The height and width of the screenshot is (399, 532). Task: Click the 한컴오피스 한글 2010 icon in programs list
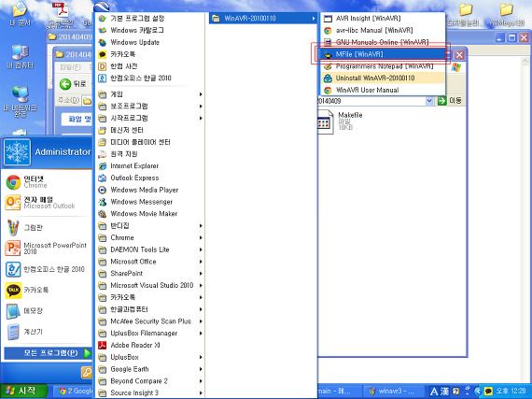click(102, 78)
